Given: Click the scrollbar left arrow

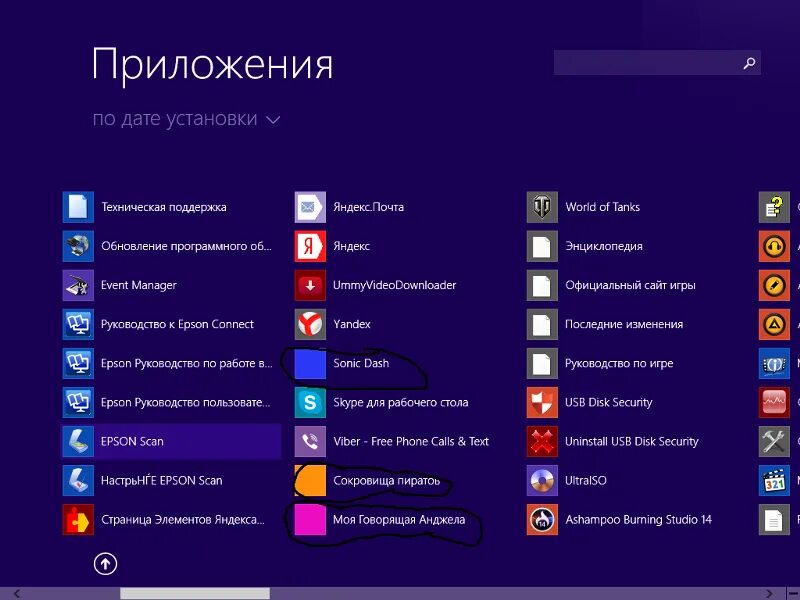Looking at the screenshot, I should click(16, 593).
